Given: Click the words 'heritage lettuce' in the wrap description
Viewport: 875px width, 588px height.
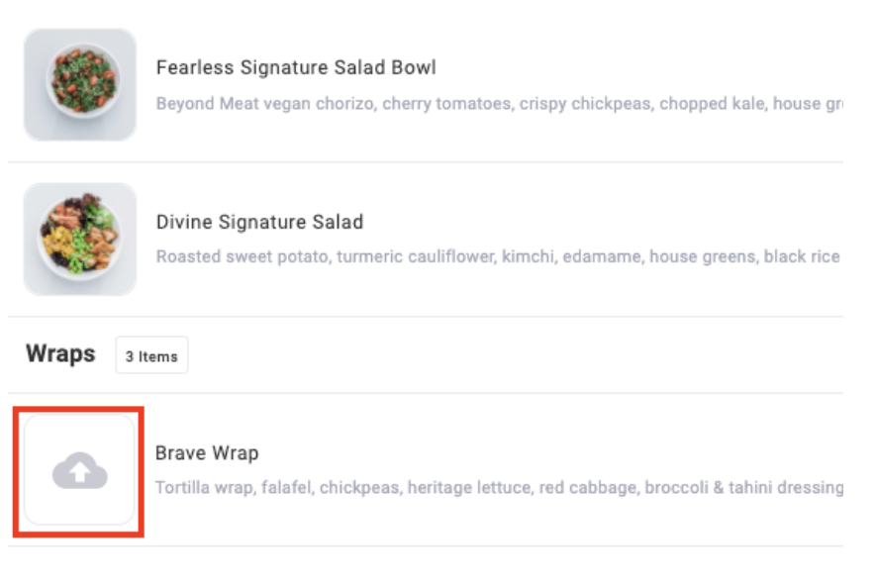Looking at the screenshot, I should [468, 488].
